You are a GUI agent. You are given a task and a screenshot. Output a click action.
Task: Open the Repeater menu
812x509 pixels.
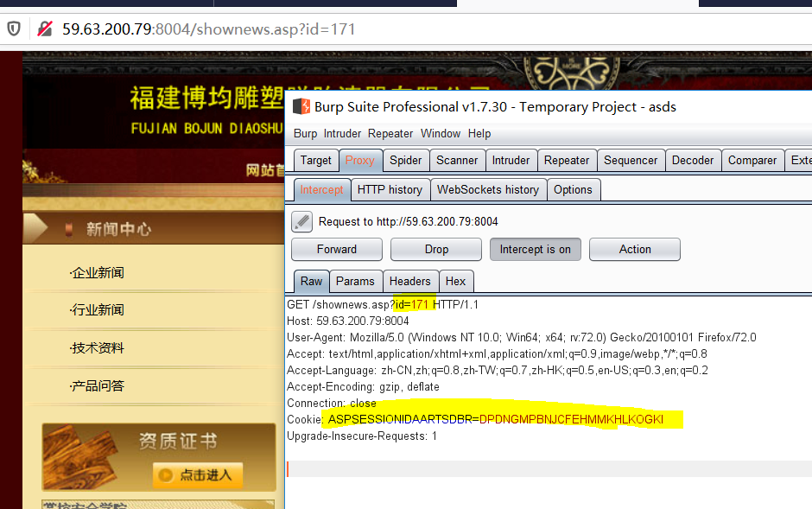click(x=390, y=134)
